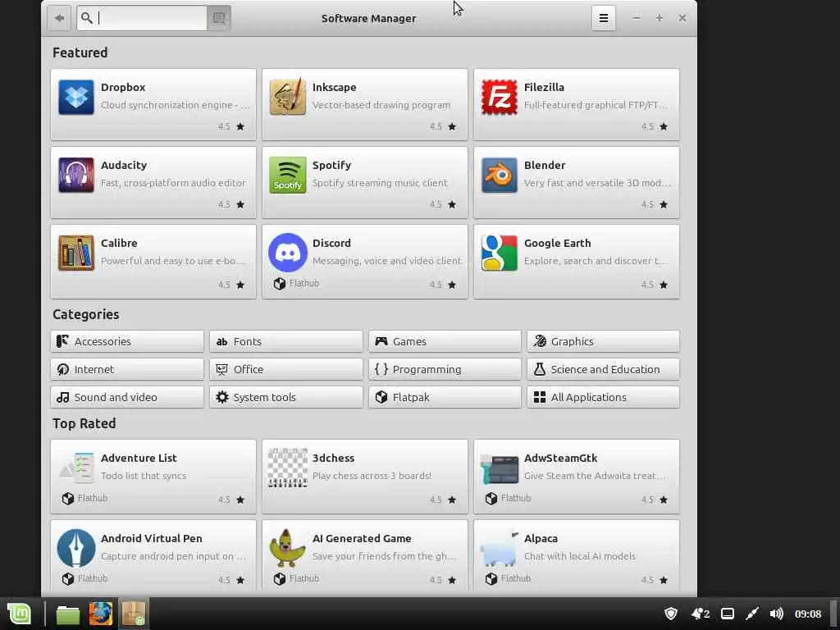Screen dimensions: 840x630
Task: Focus the search input field
Action: tap(142, 18)
